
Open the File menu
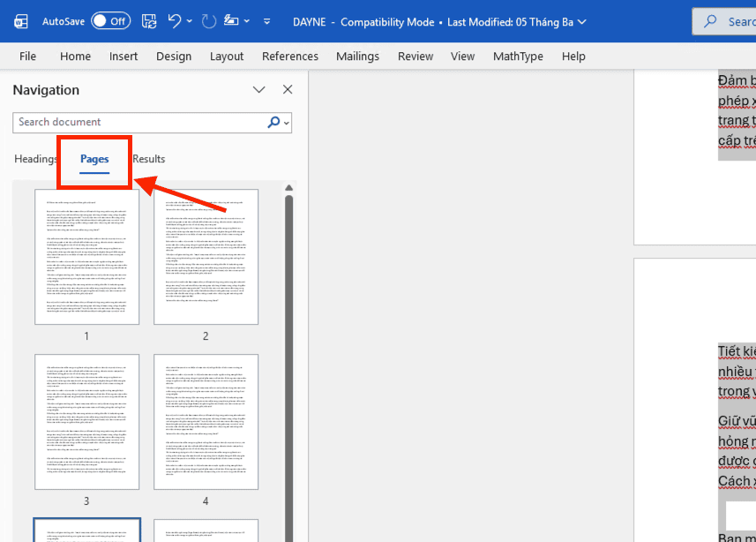tap(27, 56)
